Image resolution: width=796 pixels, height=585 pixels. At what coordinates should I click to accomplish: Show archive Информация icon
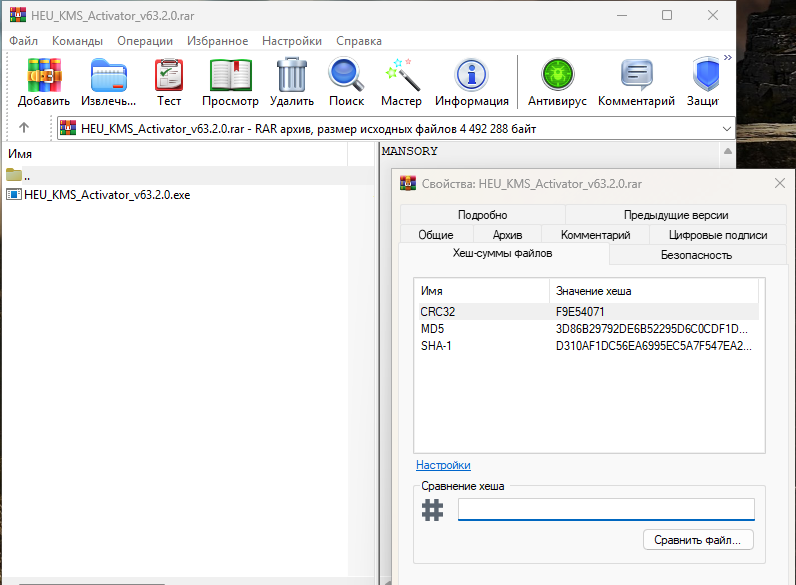(x=472, y=75)
